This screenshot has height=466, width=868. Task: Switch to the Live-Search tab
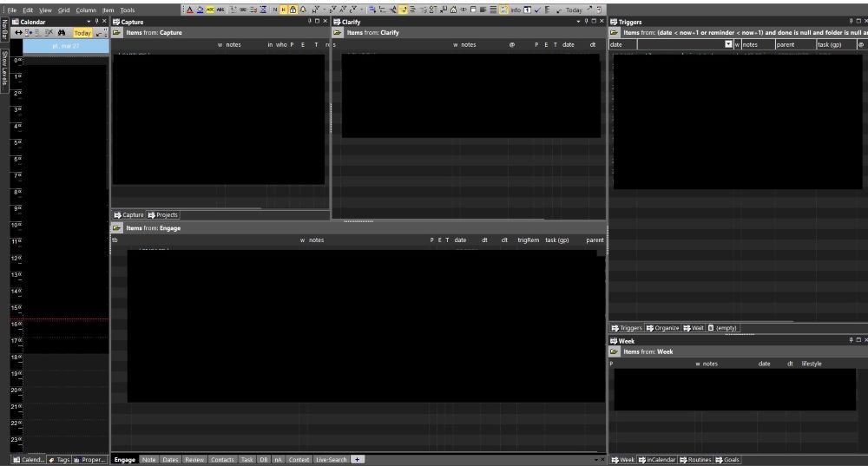click(x=331, y=459)
